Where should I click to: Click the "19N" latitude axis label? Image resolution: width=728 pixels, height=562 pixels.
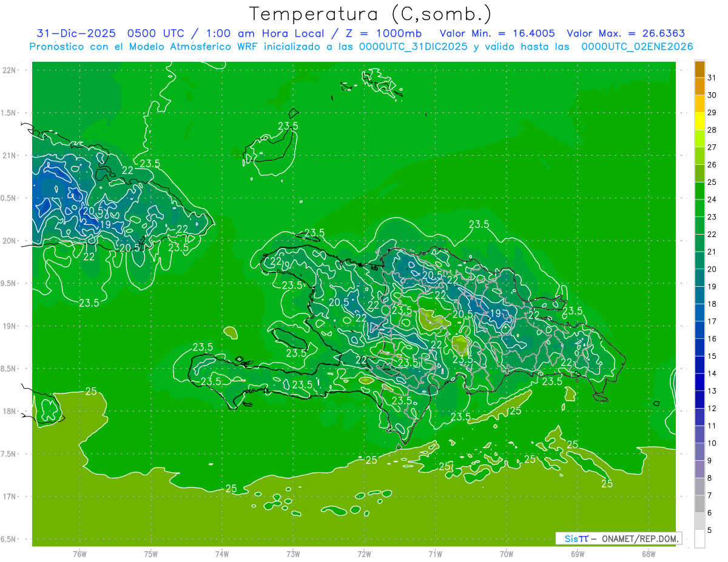[x=9, y=326]
